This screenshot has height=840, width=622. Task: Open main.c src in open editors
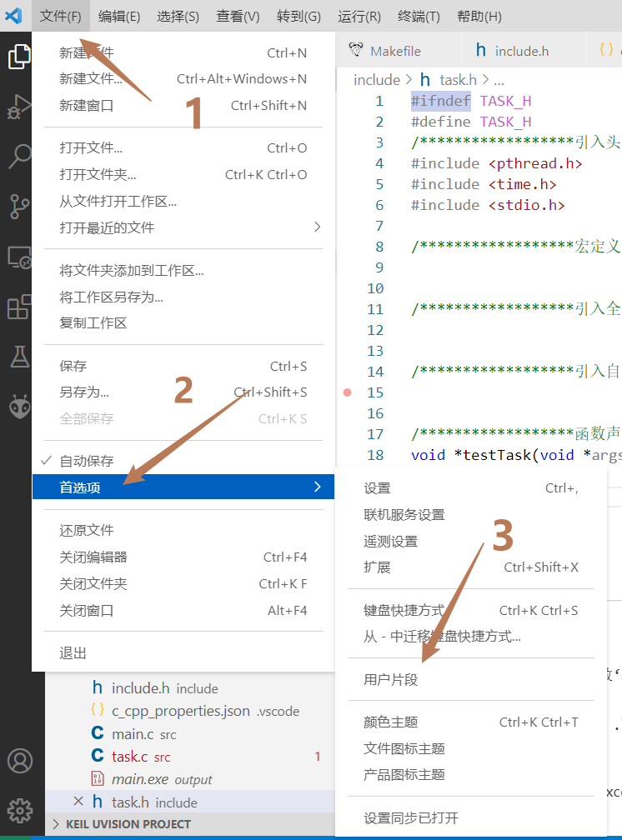[190, 734]
